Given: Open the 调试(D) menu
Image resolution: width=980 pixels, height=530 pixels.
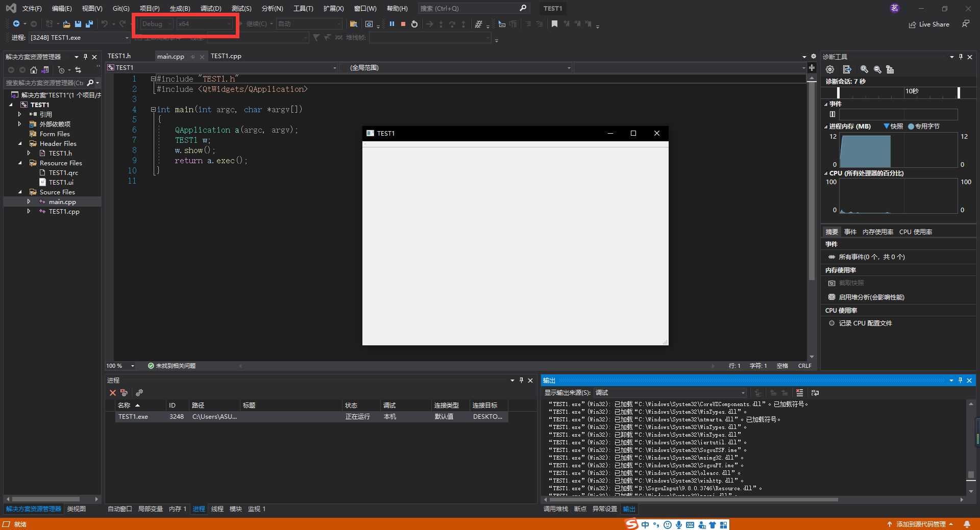Looking at the screenshot, I should (x=211, y=8).
